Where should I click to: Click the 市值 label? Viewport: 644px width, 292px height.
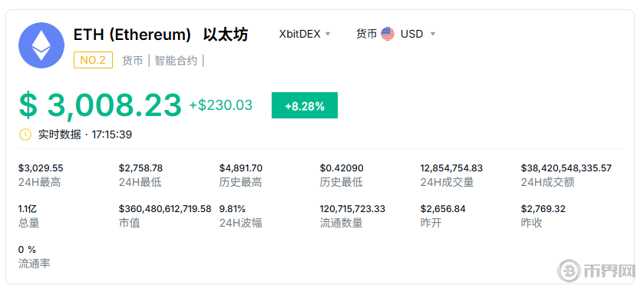click(130, 223)
